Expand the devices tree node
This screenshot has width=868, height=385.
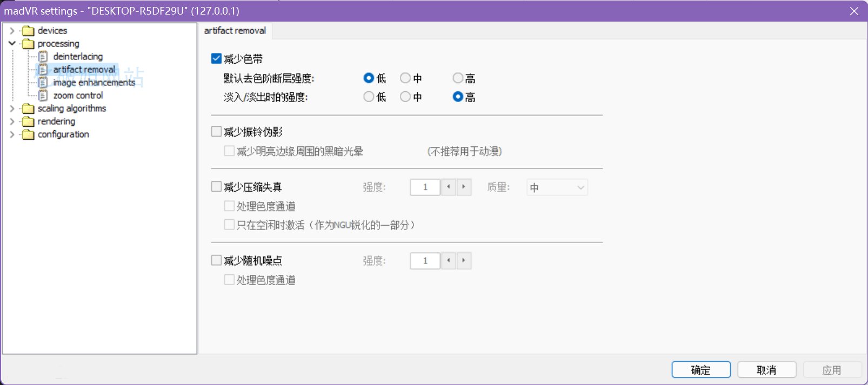(x=12, y=31)
